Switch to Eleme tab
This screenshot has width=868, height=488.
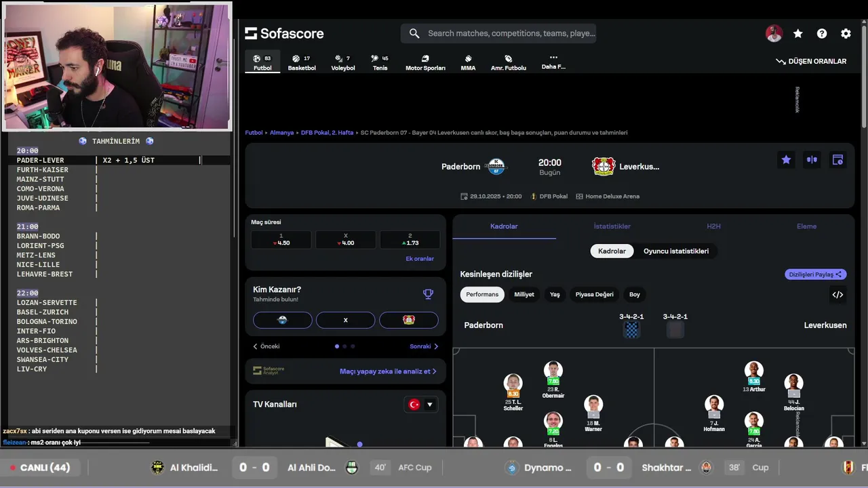pyautogui.click(x=806, y=226)
